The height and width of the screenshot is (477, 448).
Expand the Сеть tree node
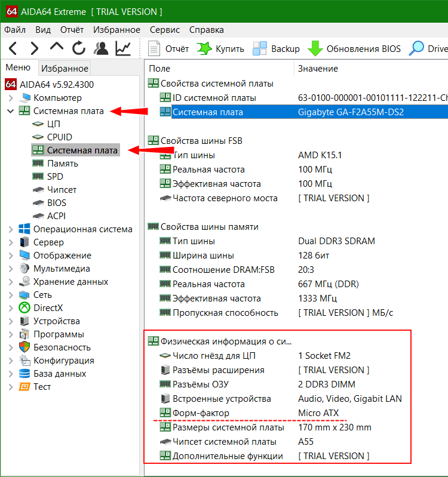tap(11, 295)
